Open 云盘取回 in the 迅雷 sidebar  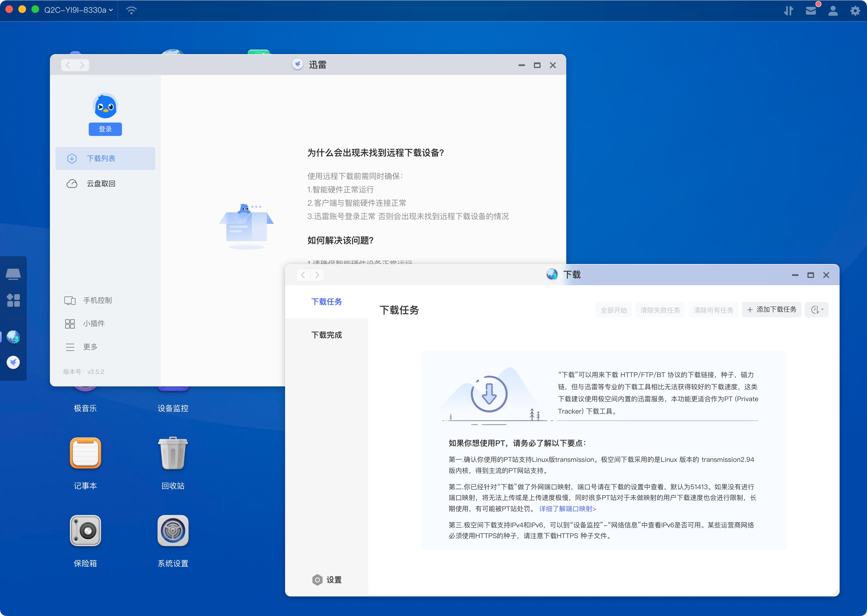click(102, 183)
